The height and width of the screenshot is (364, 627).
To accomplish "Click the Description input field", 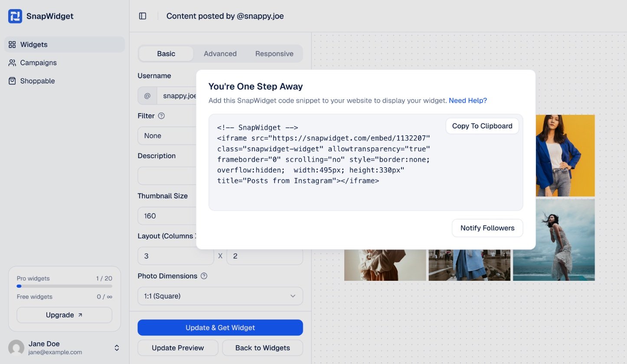I will [167, 176].
